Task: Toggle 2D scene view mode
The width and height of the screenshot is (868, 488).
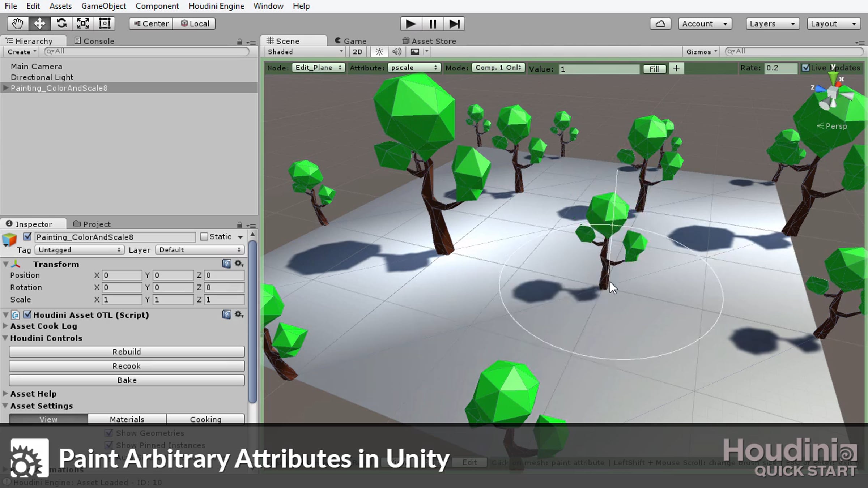Action: click(357, 52)
